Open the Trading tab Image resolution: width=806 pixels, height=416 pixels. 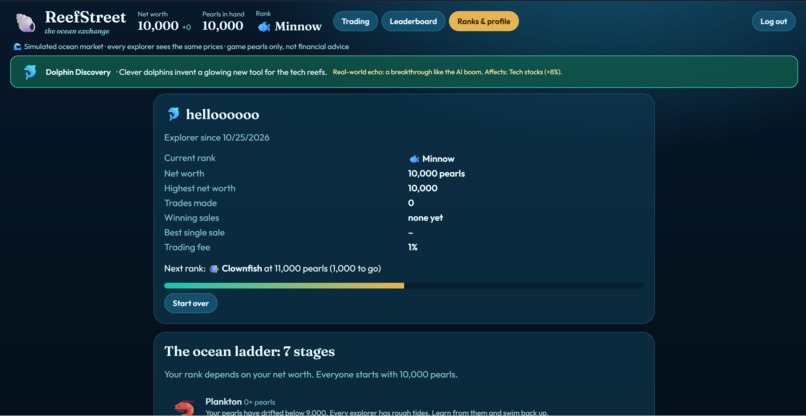[x=355, y=21]
